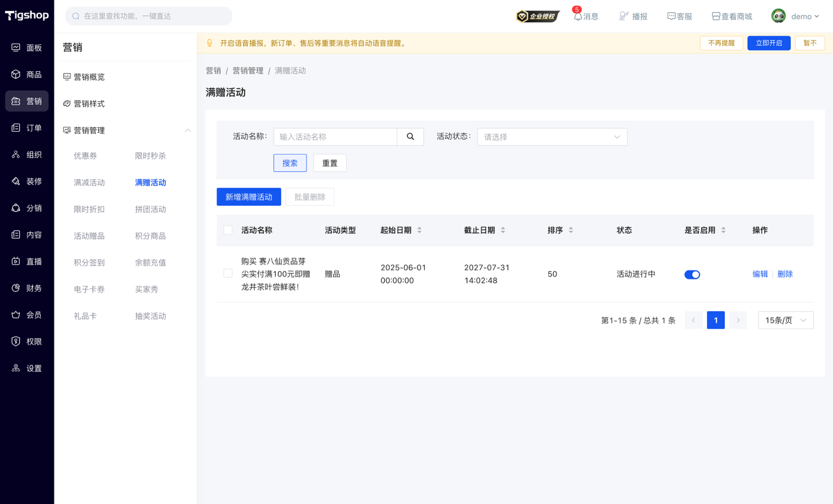
Task: Click 立即开启 in the voice banner
Action: click(769, 43)
